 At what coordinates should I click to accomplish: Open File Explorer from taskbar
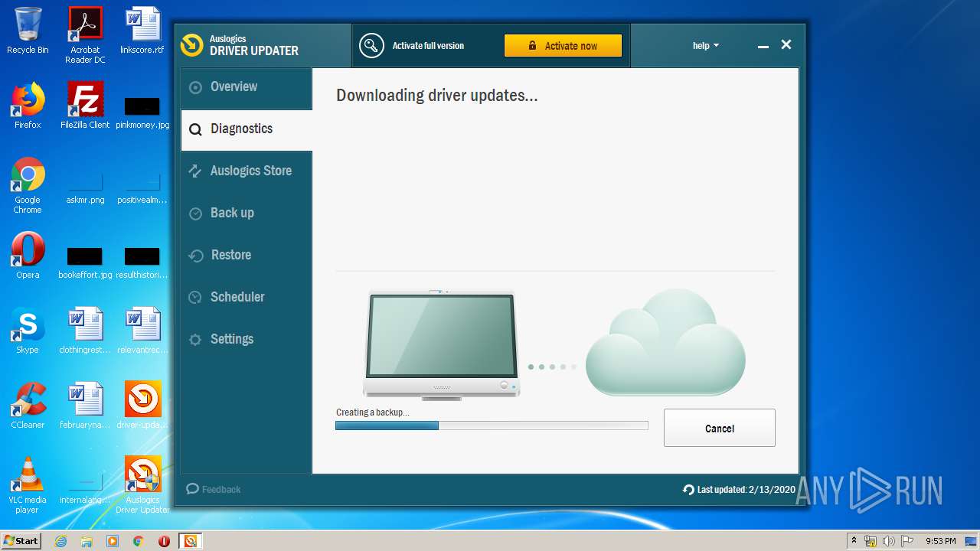coord(87,541)
